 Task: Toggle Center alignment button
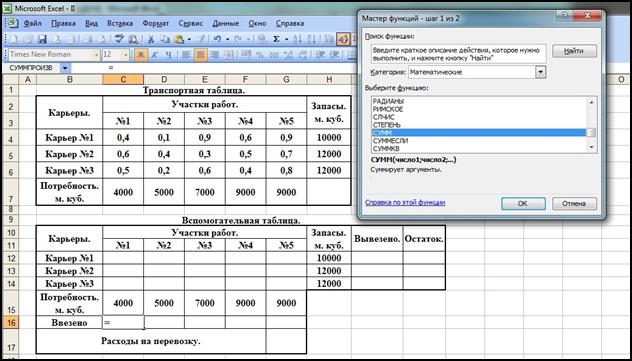[x=200, y=54]
